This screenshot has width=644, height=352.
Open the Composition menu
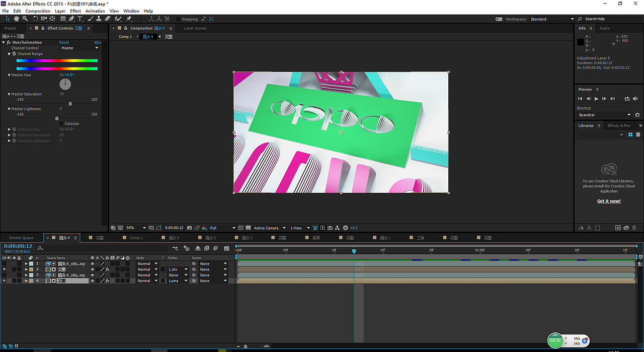click(x=38, y=11)
